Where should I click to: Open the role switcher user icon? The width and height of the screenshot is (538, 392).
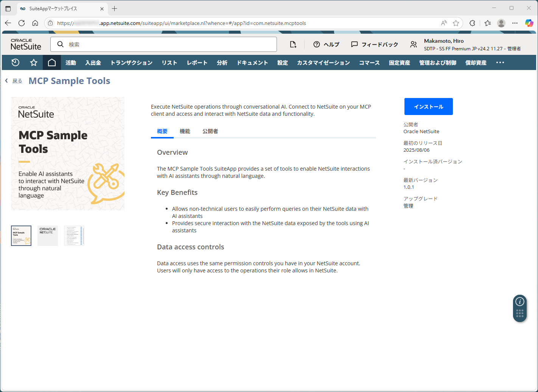tap(414, 44)
